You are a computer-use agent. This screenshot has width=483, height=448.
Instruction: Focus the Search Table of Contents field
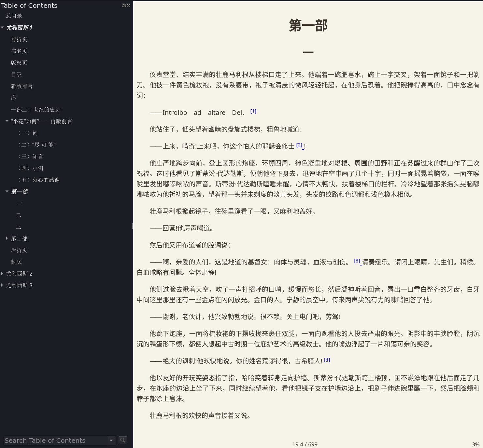coord(56,440)
